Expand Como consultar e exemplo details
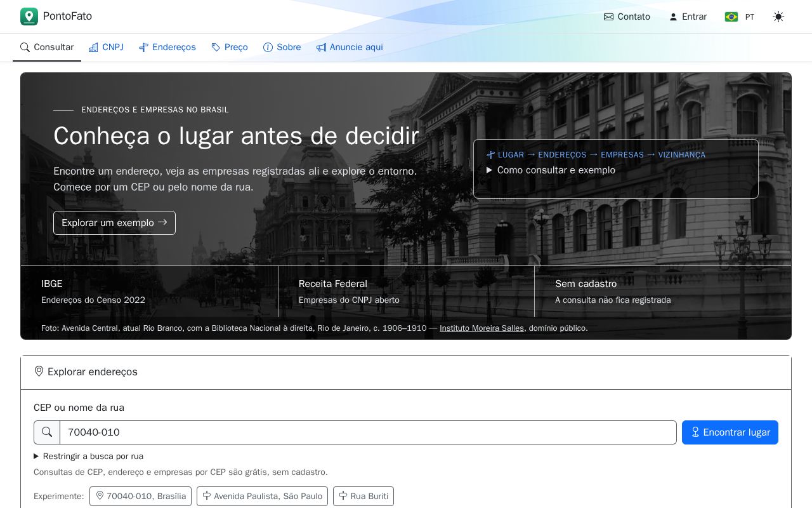Viewport: 812px width, 508px height. coord(551,170)
